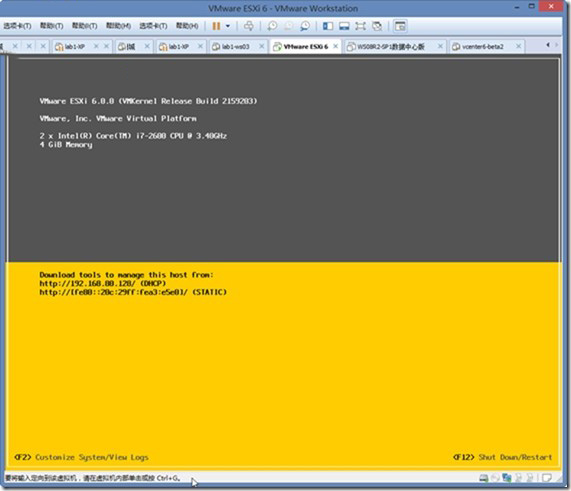Click the Ctrl+G hint in the status bar

[x=168, y=478]
